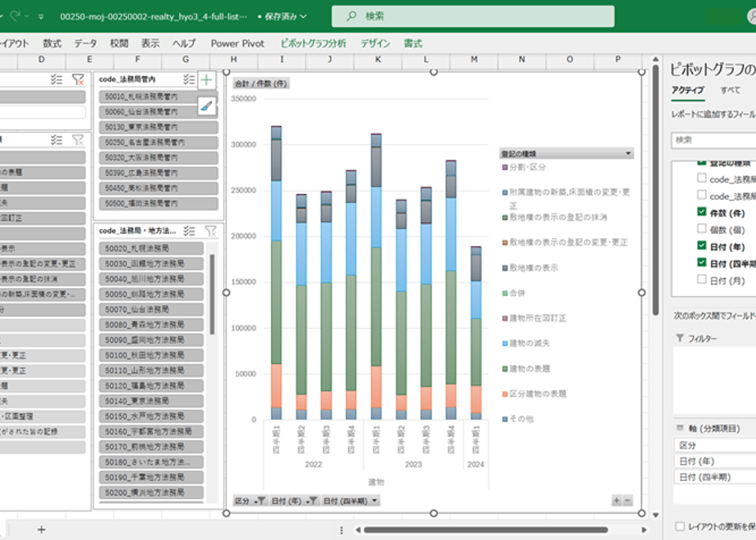The image size is (756, 540).
Task: Open 登記の種類 legend field dropdown
Action: [x=628, y=154]
